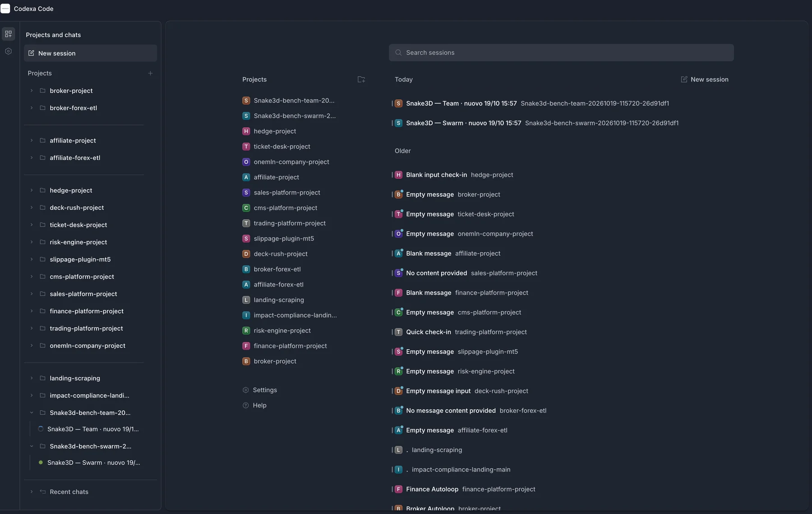Select landing-scraping in sidebar tree

pos(75,378)
